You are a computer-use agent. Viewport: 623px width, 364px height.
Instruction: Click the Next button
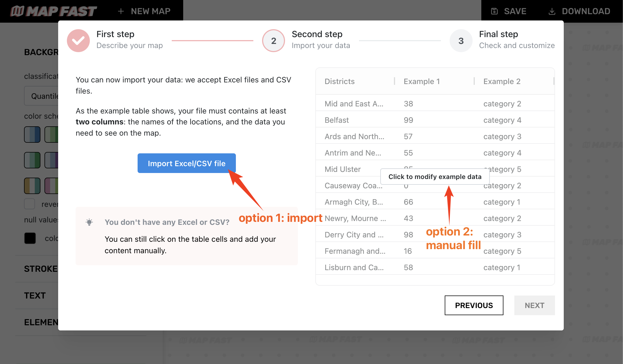535,305
